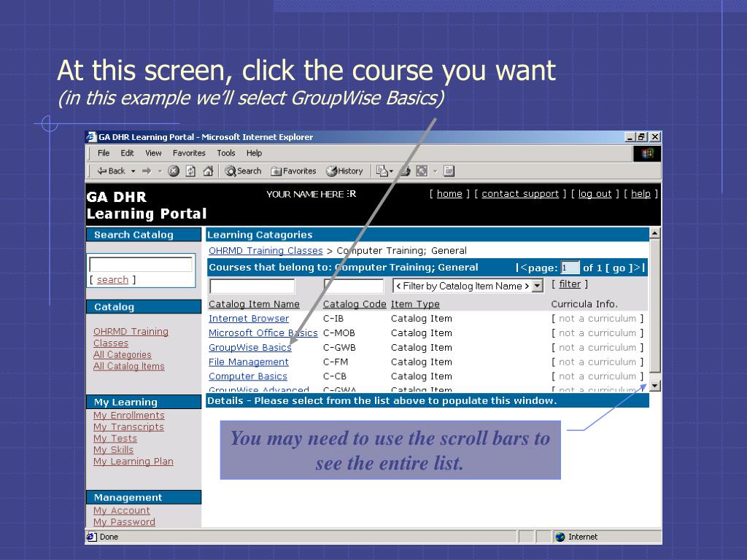This screenshot has width=747, height=560.
Task: Sort by Catalog Code column header
Action: pyautogui.click(x=355, y=304)
